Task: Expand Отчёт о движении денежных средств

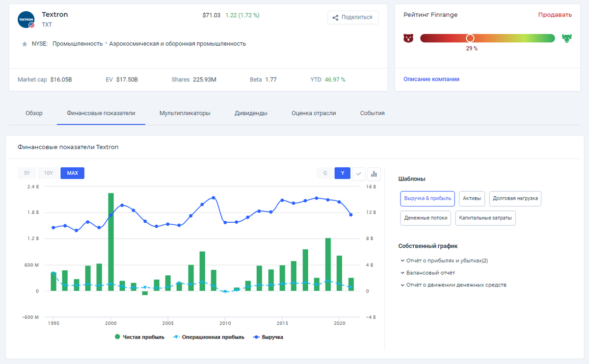Action: [454, 285]
